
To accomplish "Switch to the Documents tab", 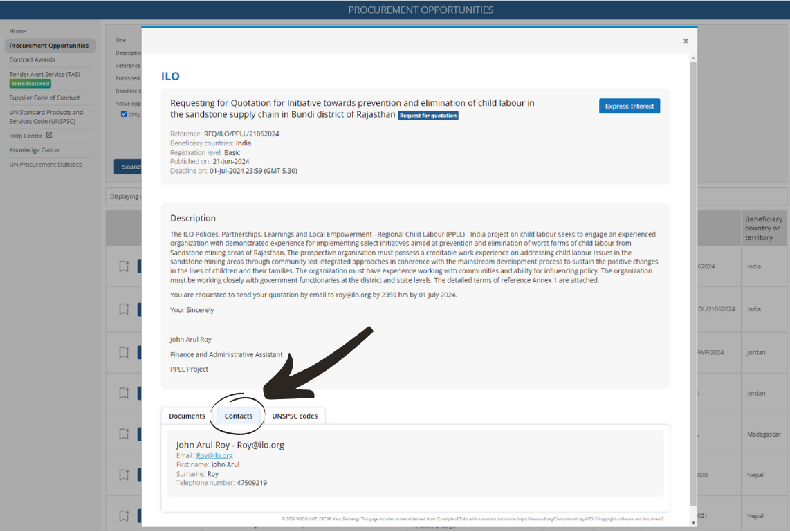I will click(x=187, y=416).
